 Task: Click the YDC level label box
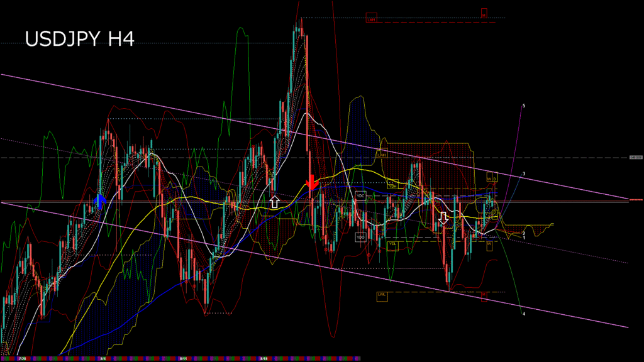(361, 195)
